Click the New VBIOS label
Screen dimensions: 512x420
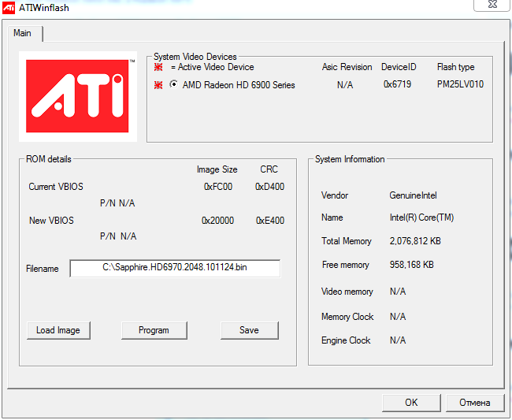pyautogui.click(x=51, y=221)
